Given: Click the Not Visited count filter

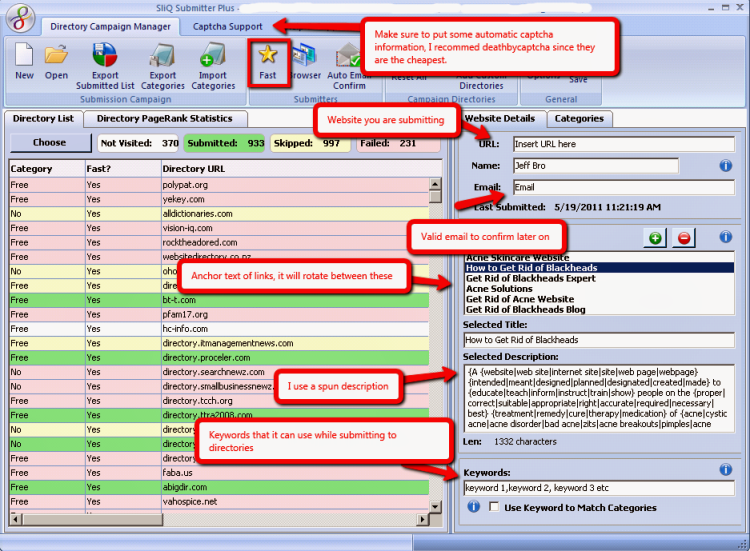Looking at the screenshot, I should [139, 143].
